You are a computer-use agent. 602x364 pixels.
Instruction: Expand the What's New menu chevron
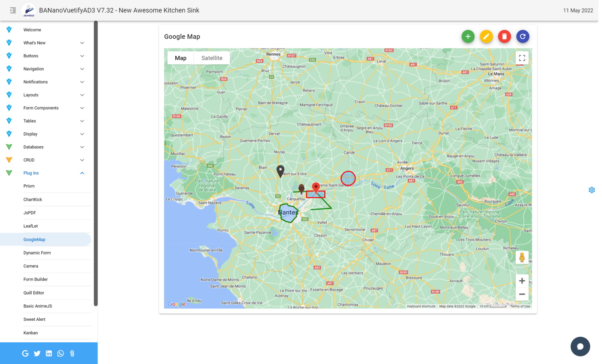(x=82, y=43)
